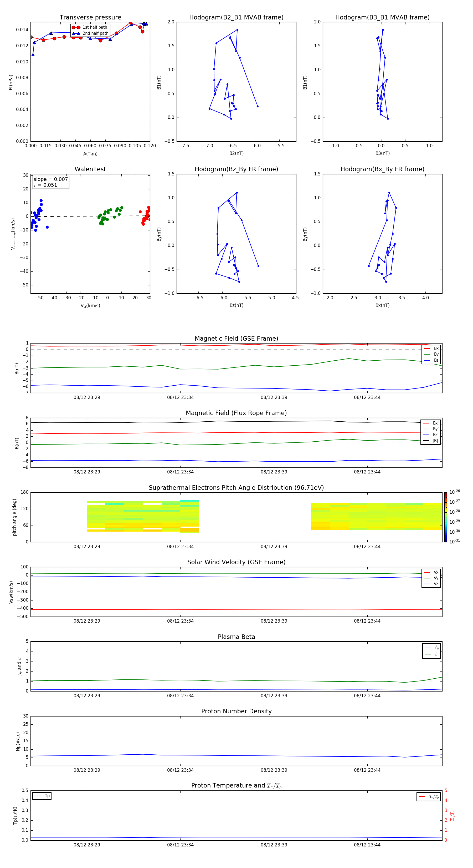Click the red Te/Tp legend box

429,796
